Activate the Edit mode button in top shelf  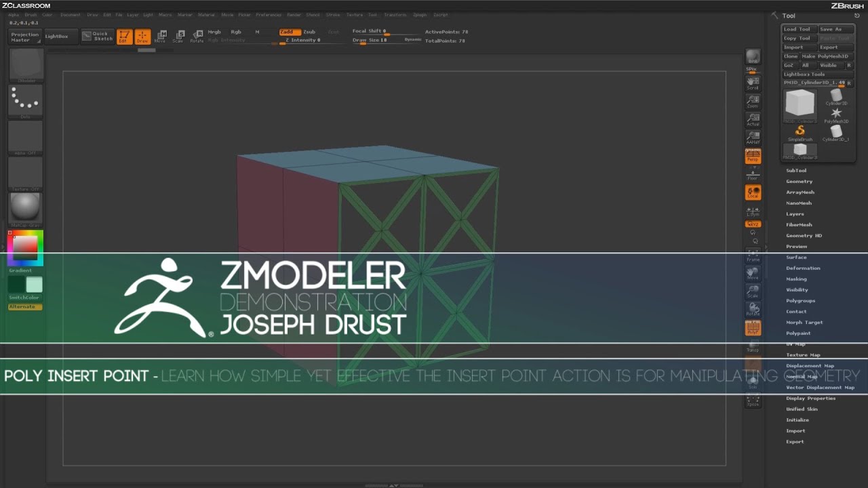point(124,37)
